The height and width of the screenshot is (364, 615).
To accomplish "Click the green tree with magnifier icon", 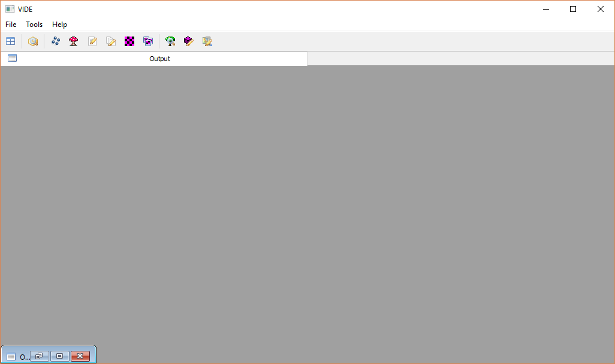I will [x=170, y=41].
